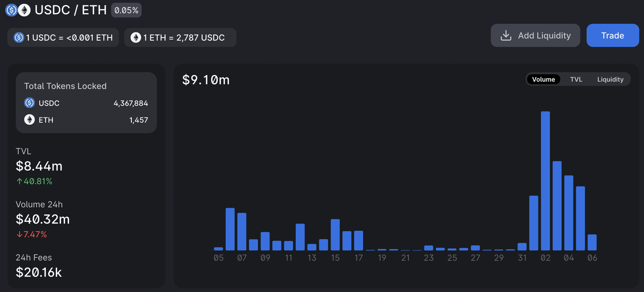Click the small volume bar above date 31
The height and width of the screenshot is (292, 644).
pos(522,246)
